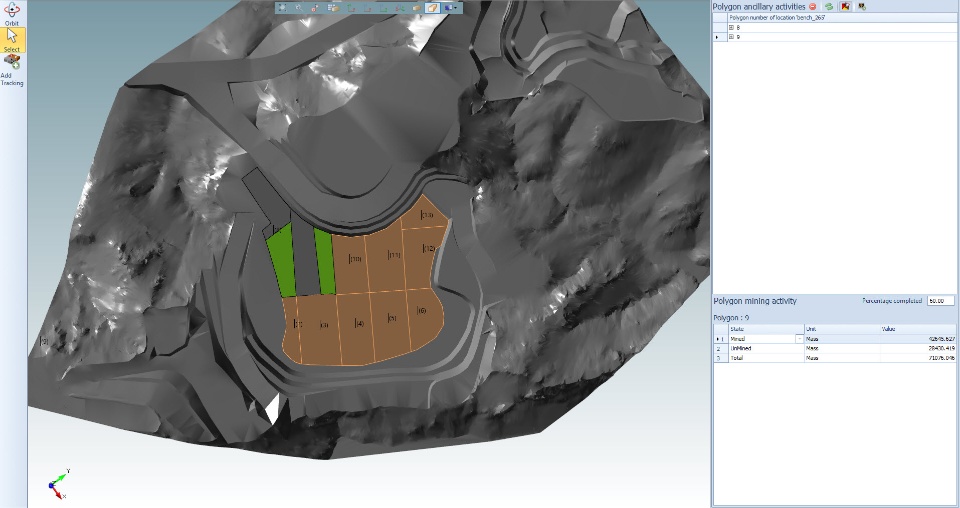Click the green axis plane icon
The width and height of the screenshot is (960, 508).
pos(384,7)
